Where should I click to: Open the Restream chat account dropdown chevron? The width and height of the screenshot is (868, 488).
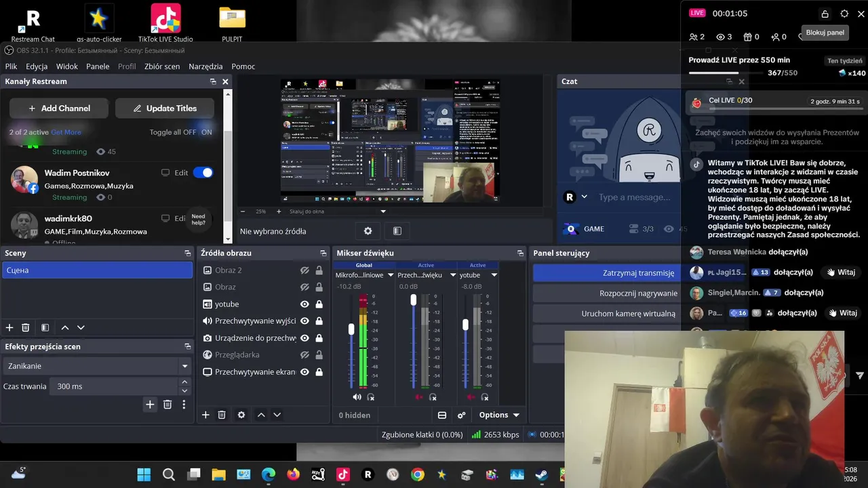coord(584,197)
